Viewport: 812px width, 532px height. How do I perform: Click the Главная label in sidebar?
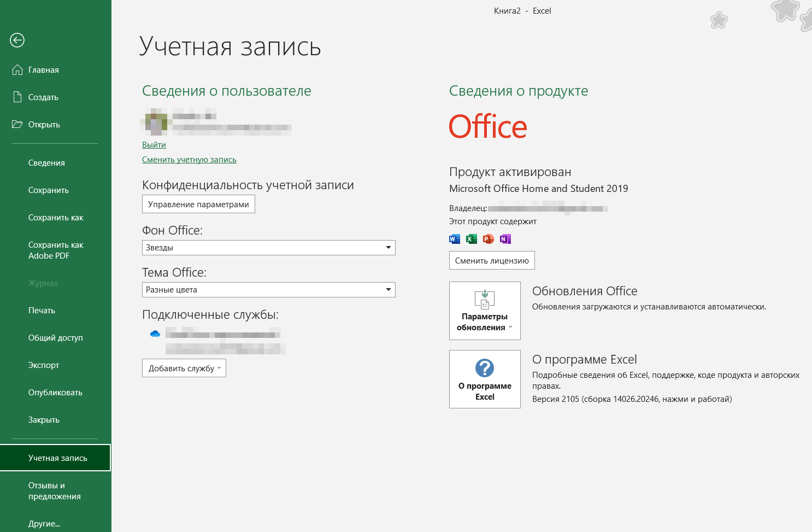(44, 70)
